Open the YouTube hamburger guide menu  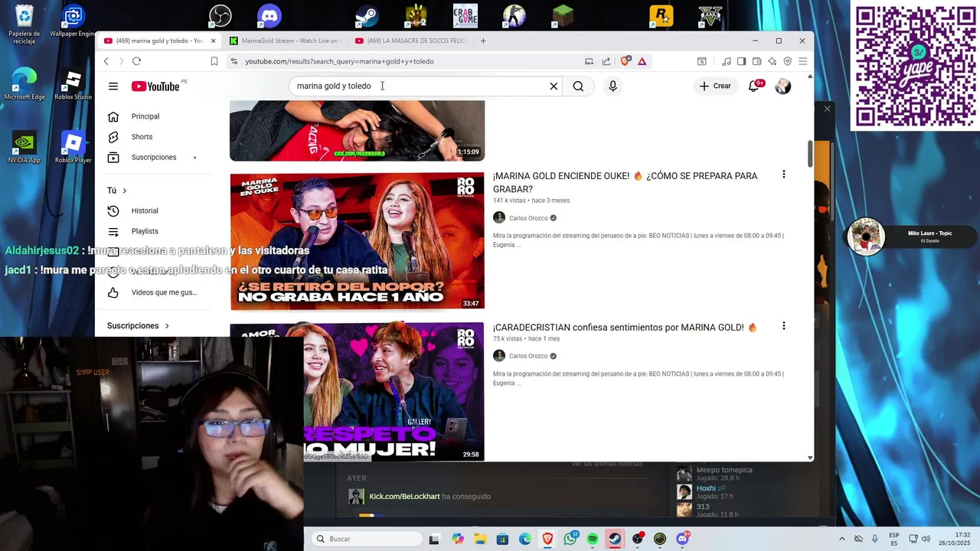[113, 86]
